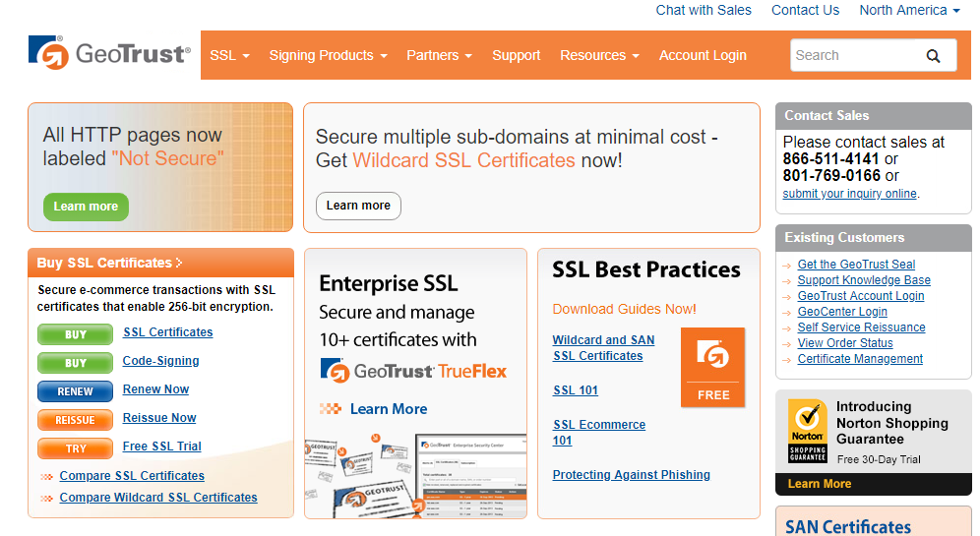The height and width of the screenshot is (536, 980).
Task: Expand the Signing Products menu
Action: pyautogui.click(x=328, y=56)
